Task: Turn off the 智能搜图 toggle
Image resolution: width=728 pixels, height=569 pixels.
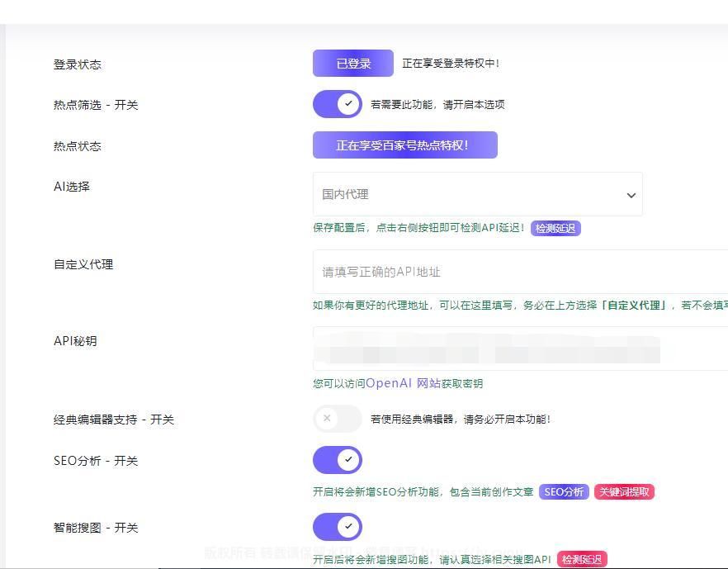Action: [x=337, y=526]
